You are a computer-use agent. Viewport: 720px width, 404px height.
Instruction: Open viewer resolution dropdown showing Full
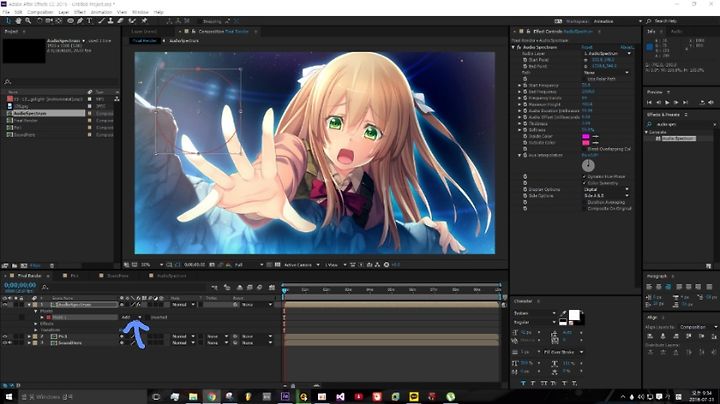(x=249, y=265)
